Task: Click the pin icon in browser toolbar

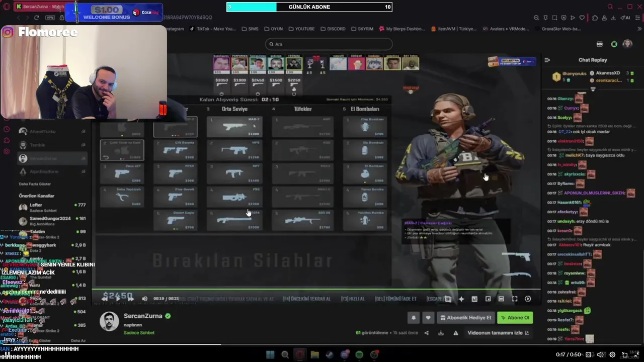Action: 545,18
